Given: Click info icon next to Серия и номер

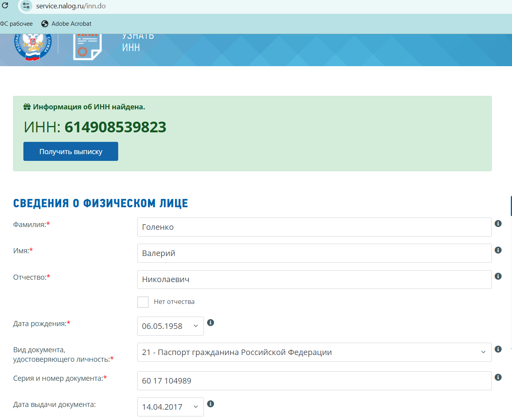Looking at the screenshot, I should click(498, 377).
